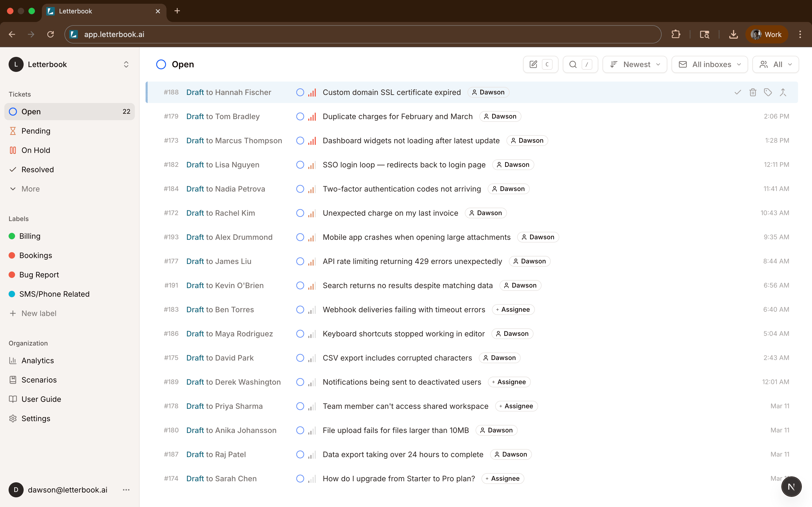Click priority bars icon for ticket #179
Viewport: 812px width, 507px height.
point(312,117)
